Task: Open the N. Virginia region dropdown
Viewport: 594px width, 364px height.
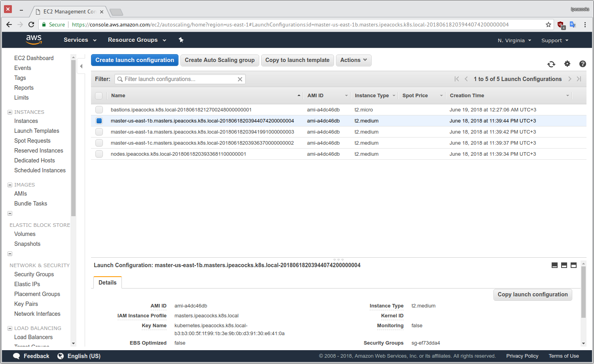Action: pyautogui.click(x=514, y=40)
